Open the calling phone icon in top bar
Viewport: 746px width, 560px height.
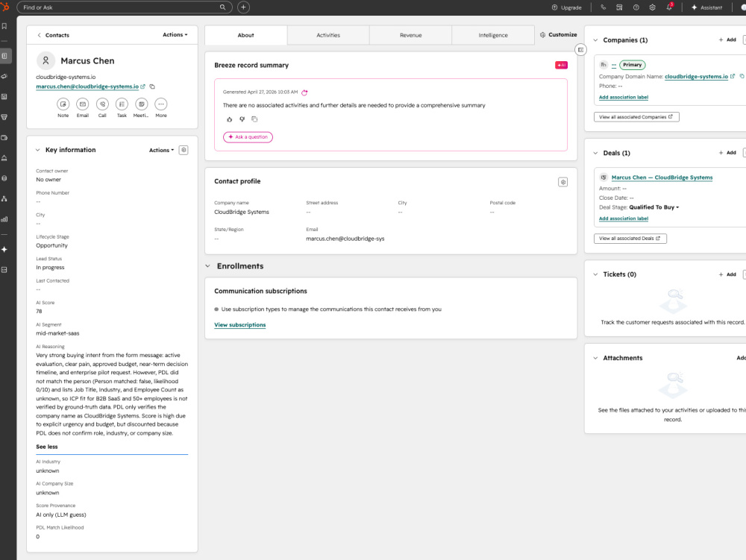603,7
